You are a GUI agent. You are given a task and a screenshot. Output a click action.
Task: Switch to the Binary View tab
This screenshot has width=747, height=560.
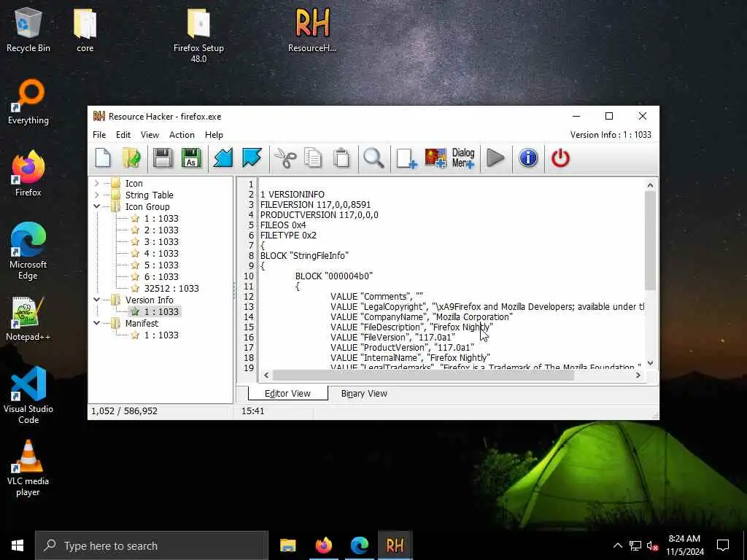coord(364,394)
